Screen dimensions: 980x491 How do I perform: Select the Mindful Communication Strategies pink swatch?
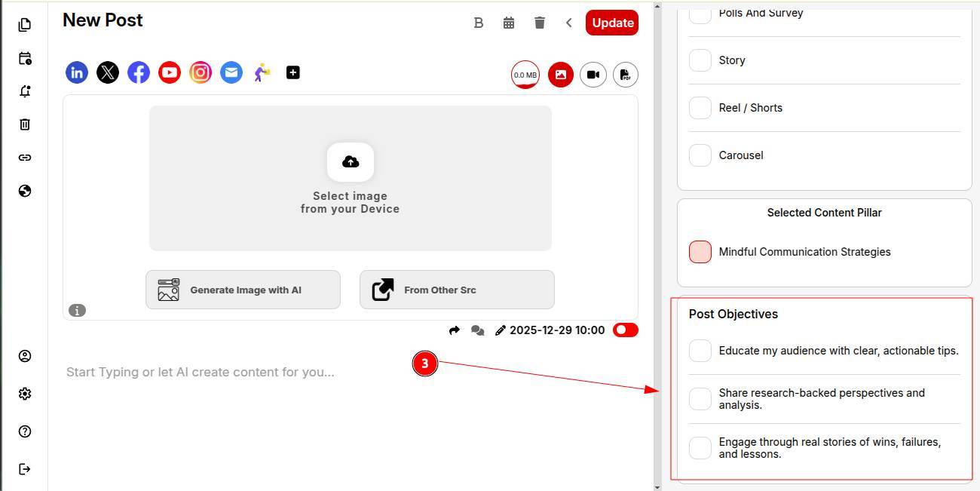(700, 252)
